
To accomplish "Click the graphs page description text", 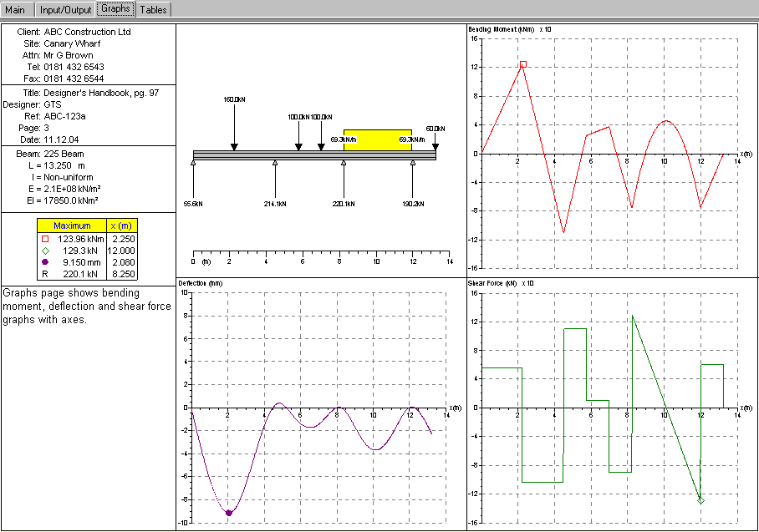I will pyautogui.click(x=87, y=307).
